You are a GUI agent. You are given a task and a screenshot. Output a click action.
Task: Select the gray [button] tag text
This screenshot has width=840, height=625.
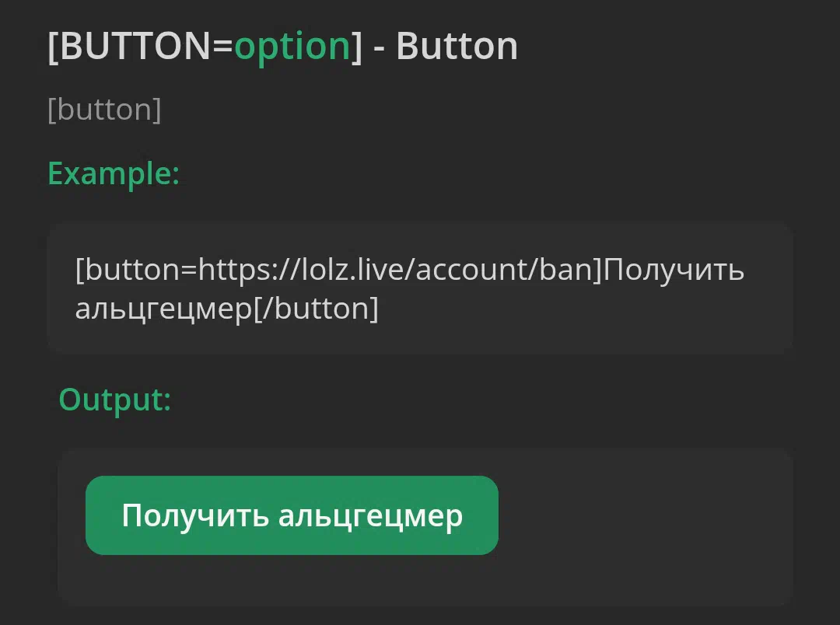(x=104, y=110)
